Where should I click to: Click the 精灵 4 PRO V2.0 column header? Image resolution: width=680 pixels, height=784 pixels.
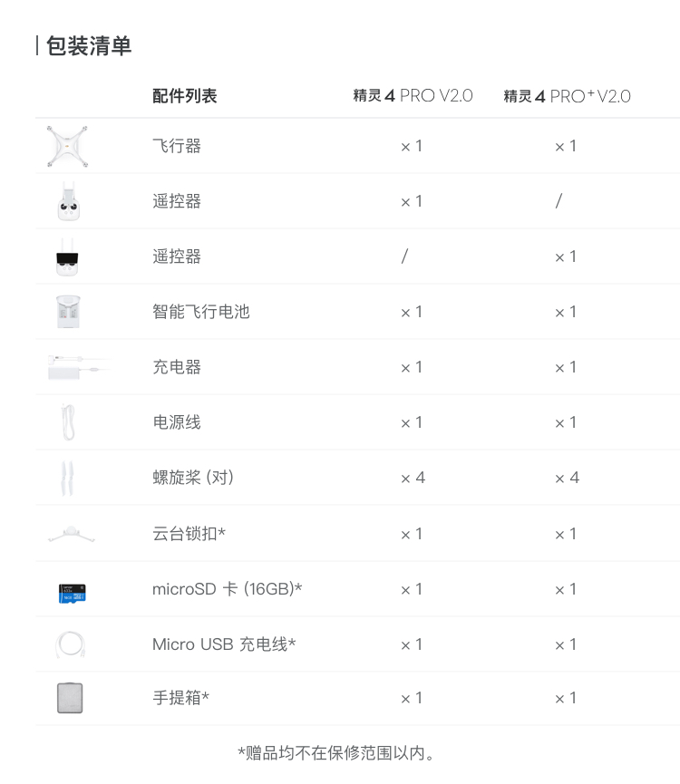(x=413, y=95)
